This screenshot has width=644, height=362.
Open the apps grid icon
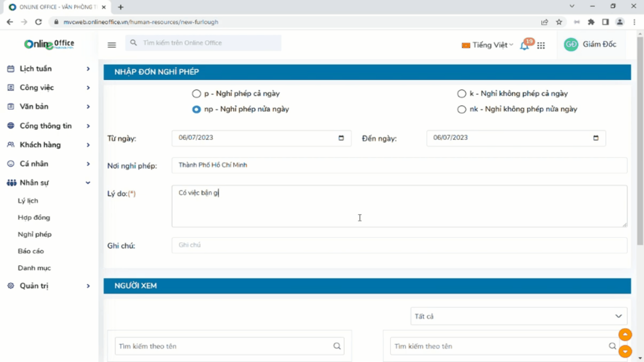pyautogui.click(x=541, y=45)
